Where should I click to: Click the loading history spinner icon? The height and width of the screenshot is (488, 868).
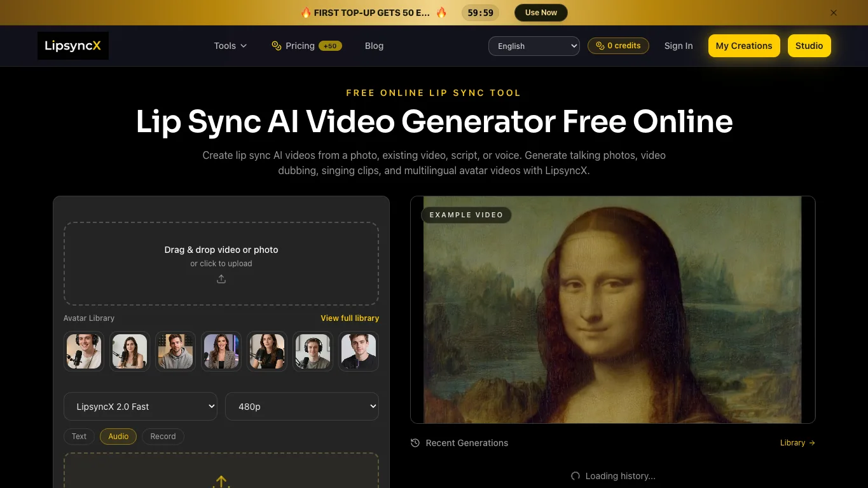575,476
